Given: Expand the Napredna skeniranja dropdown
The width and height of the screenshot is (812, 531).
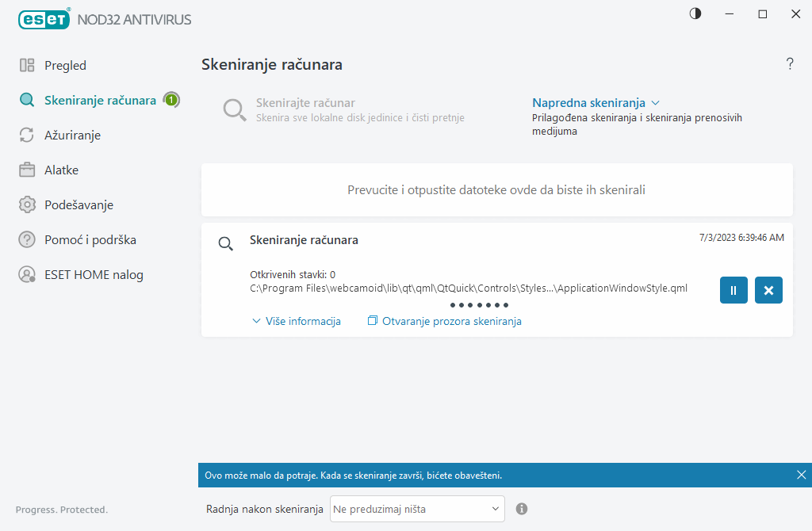Looking at the screenshot, I should 596,103.
